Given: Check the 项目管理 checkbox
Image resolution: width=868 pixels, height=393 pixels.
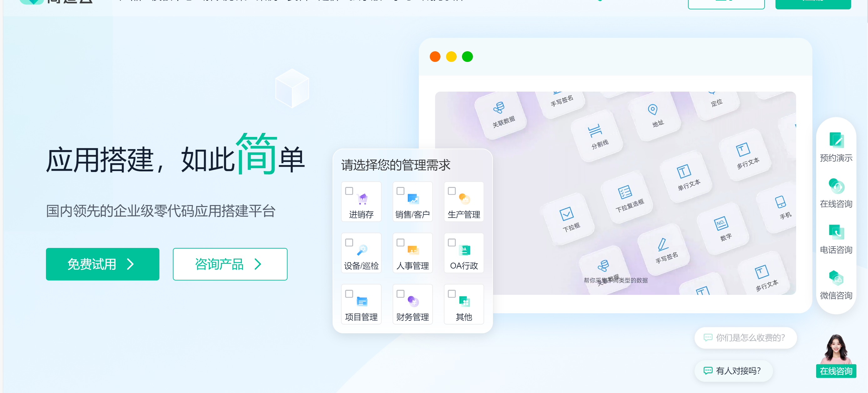Looking at the screenshot, I should coord(349,294).
